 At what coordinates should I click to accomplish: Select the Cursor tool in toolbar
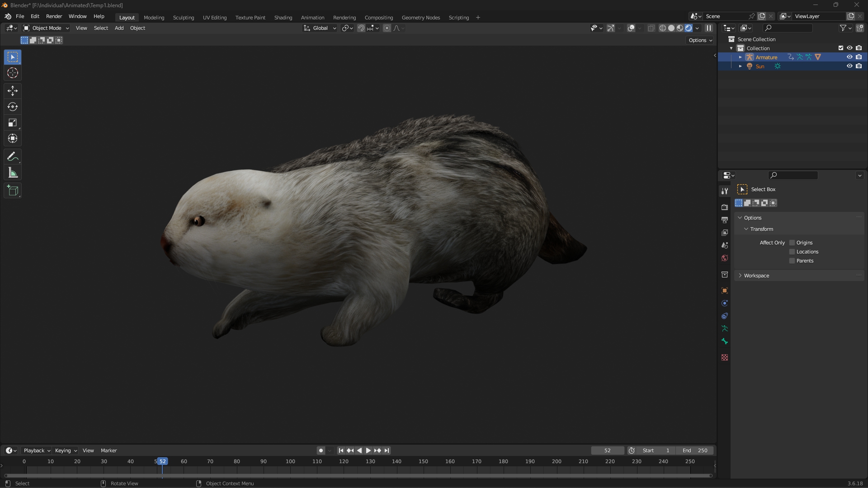pos(13,73)
